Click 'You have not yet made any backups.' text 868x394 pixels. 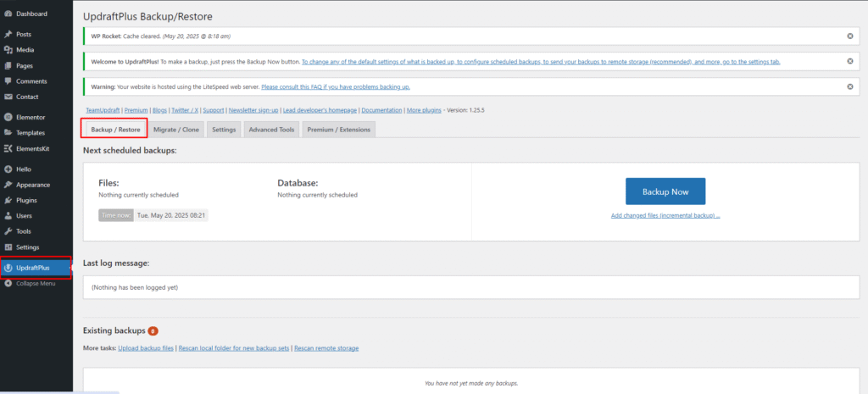(x=471, y=383)
